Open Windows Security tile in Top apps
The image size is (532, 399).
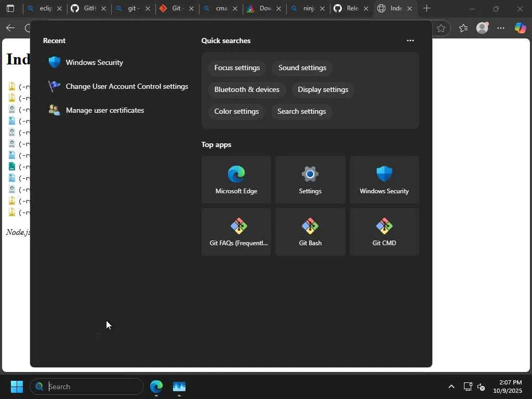(384, 180)
